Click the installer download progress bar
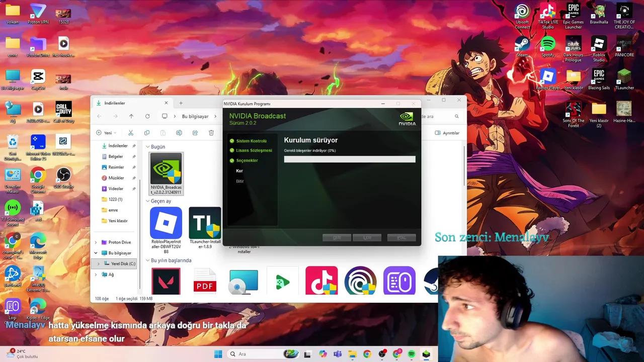The image size is (644, 362). [x=350, y=159]
